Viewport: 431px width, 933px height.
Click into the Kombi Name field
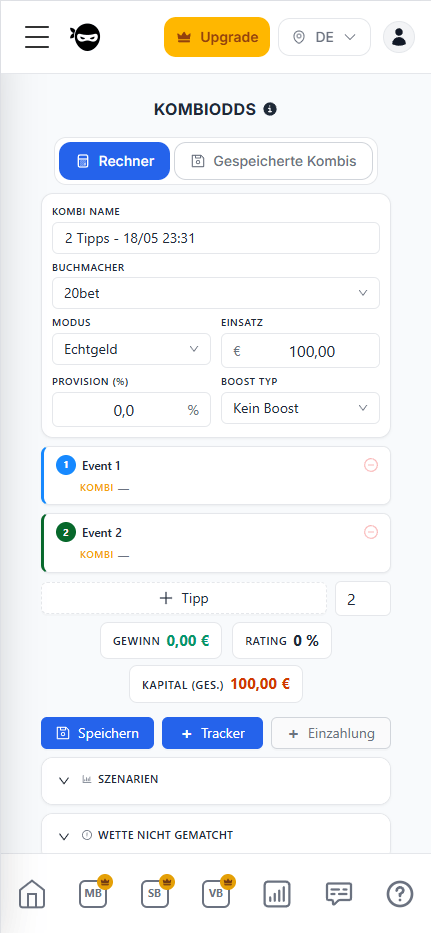coord(216,238)
